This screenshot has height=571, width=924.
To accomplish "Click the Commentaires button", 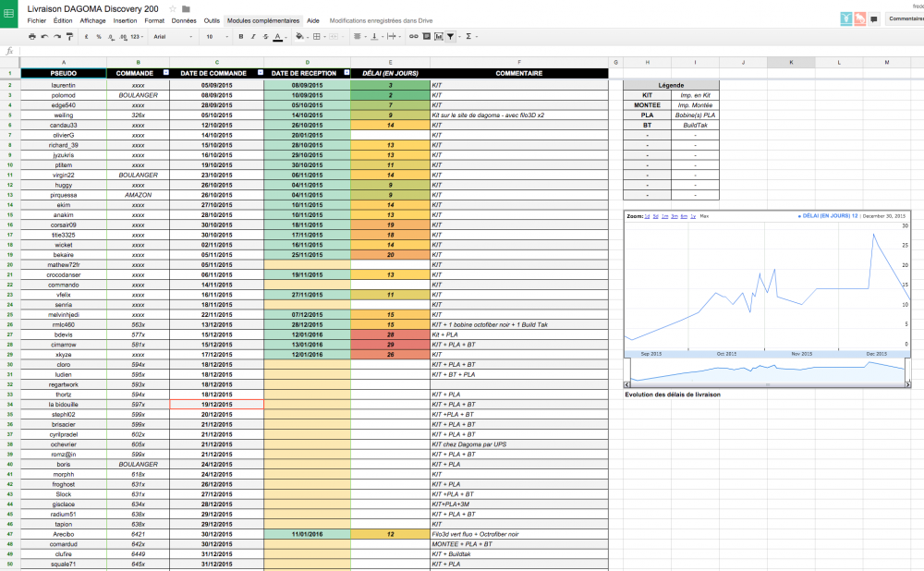I will 906,18.
